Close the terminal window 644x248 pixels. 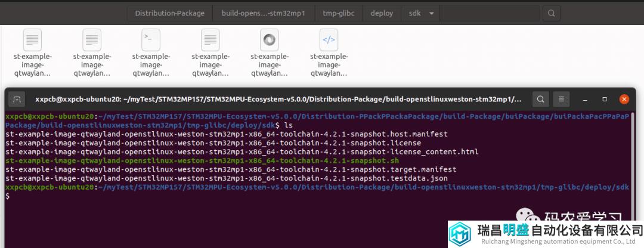[624, 100]
